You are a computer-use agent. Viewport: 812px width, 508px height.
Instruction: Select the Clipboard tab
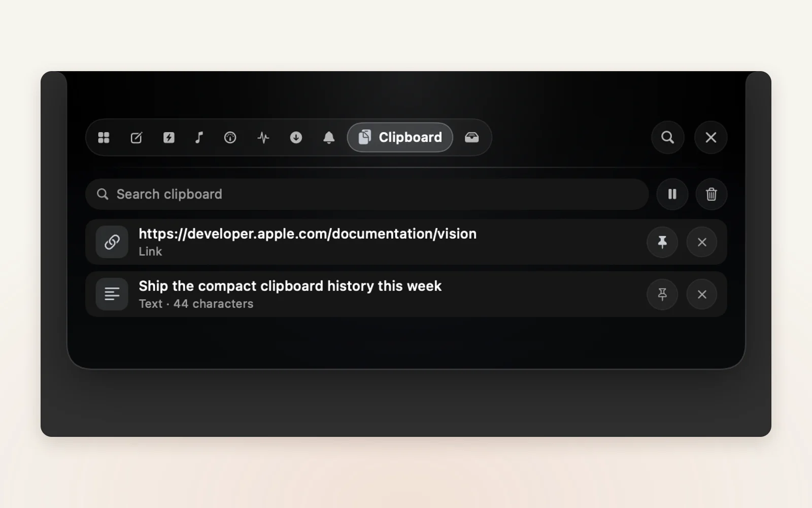coord(400,137)
